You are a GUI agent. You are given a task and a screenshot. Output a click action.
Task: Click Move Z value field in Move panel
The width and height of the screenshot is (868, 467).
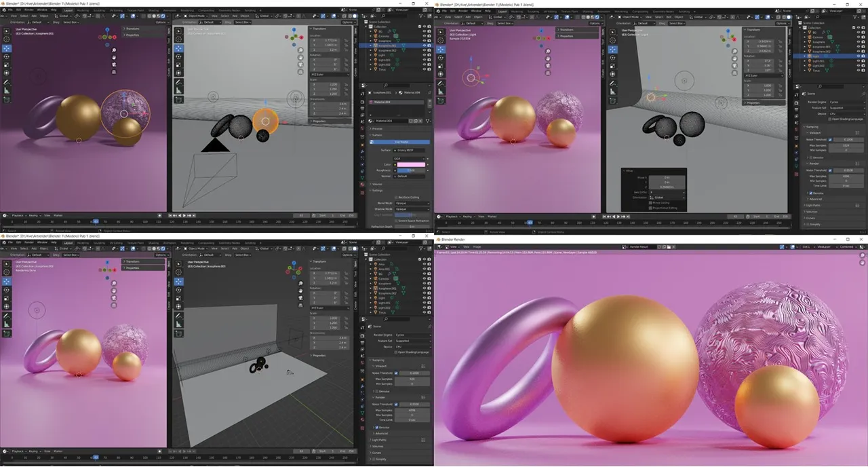coord(666,187)
